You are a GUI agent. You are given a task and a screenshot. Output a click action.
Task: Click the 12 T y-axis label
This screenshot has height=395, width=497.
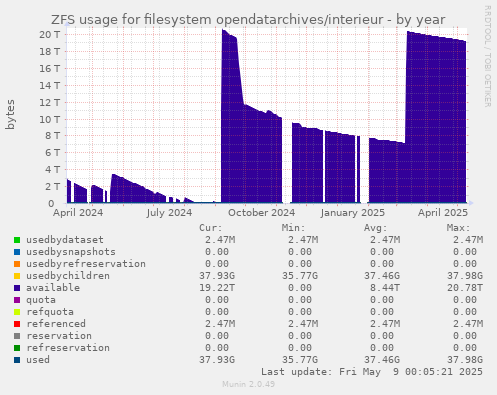[50, 102]
